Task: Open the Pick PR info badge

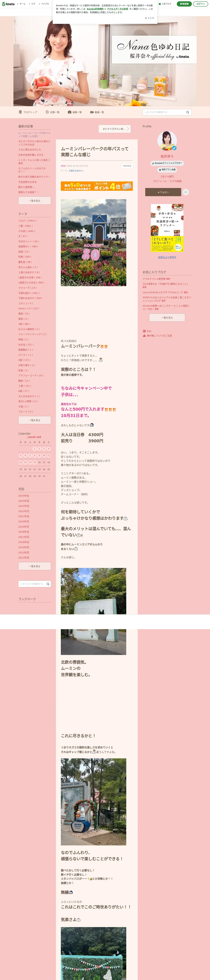Action: [127, 166]
